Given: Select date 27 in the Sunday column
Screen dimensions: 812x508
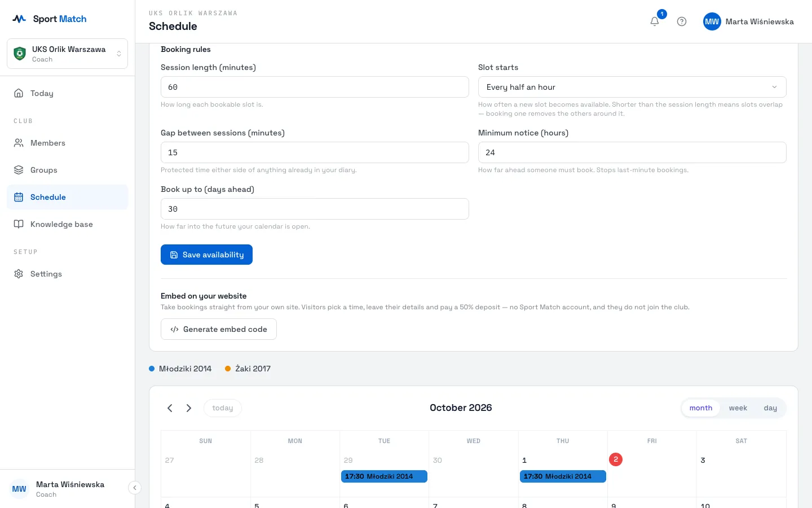Looking at the screenshot, I should pos(169,460).
